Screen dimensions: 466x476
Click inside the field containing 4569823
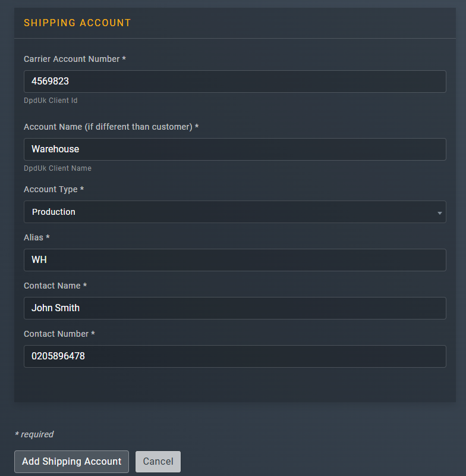click(235, 81)
